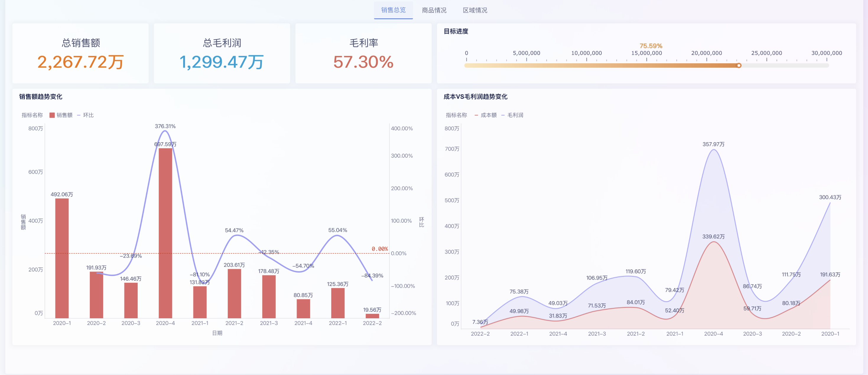This screenshot has width=868, height=375.
Task: Hide the 成本额 series via its legend
Action: (x=489, y=115)
